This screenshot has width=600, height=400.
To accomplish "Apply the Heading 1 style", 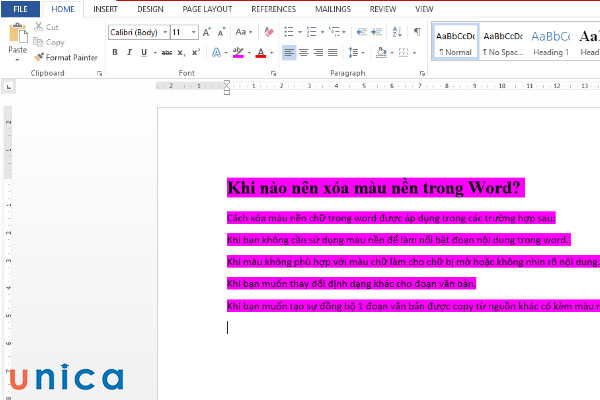I will click(x=550, y=40).
